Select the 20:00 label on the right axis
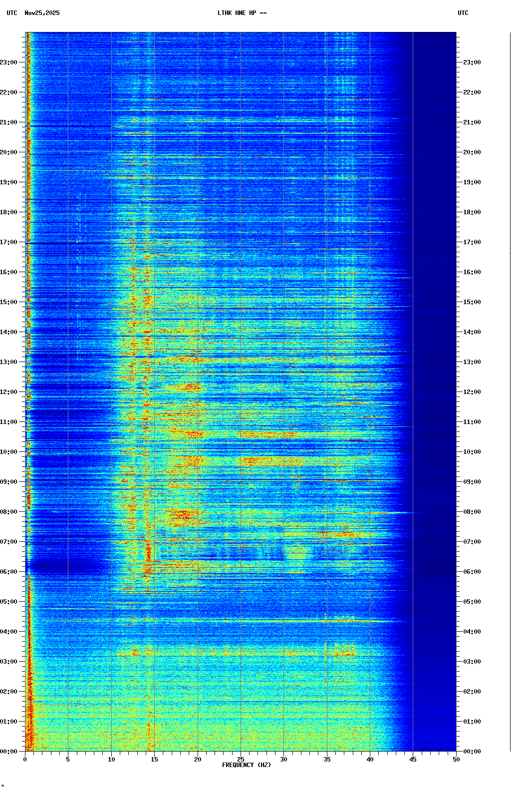The height and width of the screenshot is (791, 532). [x=472, y=152]
